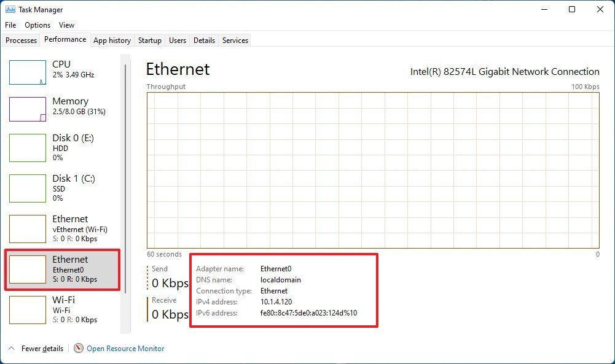Open the App history tab
The image size is (615, 364).
point(112,40)
